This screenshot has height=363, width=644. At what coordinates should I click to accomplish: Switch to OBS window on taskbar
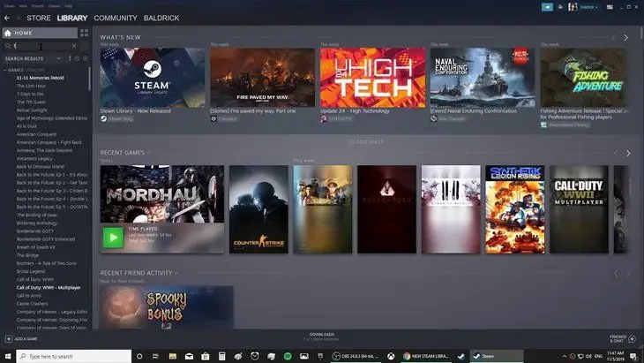pyautogui.click(x=356, y=356)
